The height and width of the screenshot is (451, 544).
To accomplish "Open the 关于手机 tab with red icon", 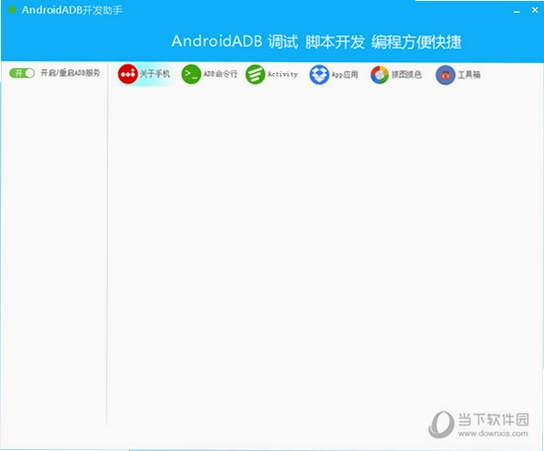I will coord(144,74).
